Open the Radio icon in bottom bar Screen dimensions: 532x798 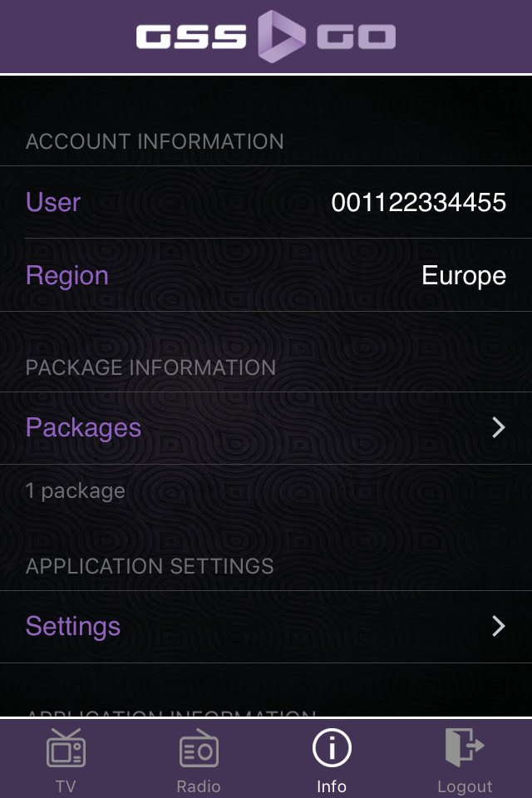tap(199, 749)
